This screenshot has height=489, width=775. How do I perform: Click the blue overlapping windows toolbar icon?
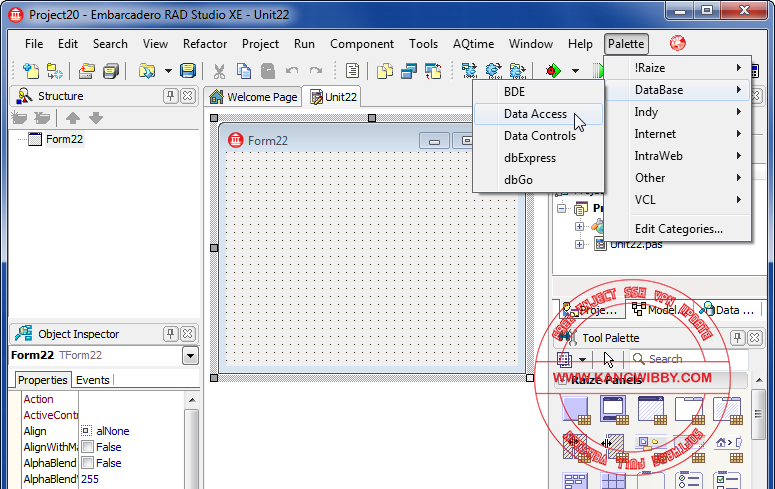tap(409, 71)
